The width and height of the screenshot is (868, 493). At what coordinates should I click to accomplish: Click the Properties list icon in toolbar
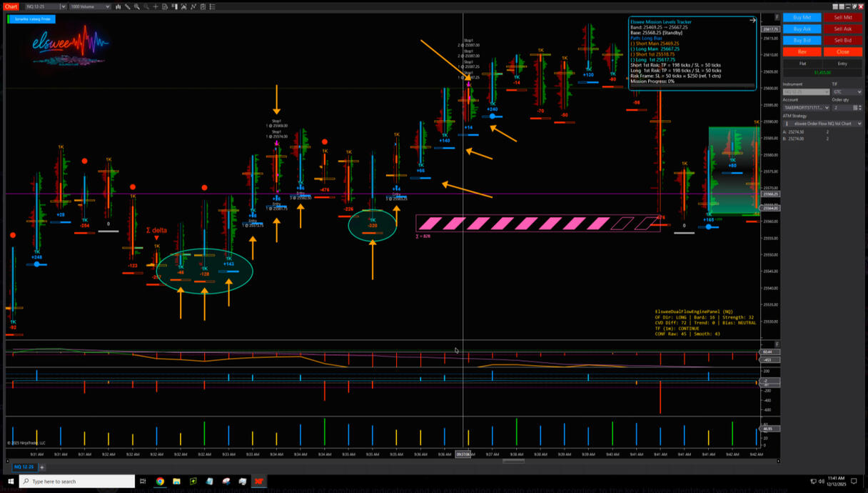pos(212,6)
